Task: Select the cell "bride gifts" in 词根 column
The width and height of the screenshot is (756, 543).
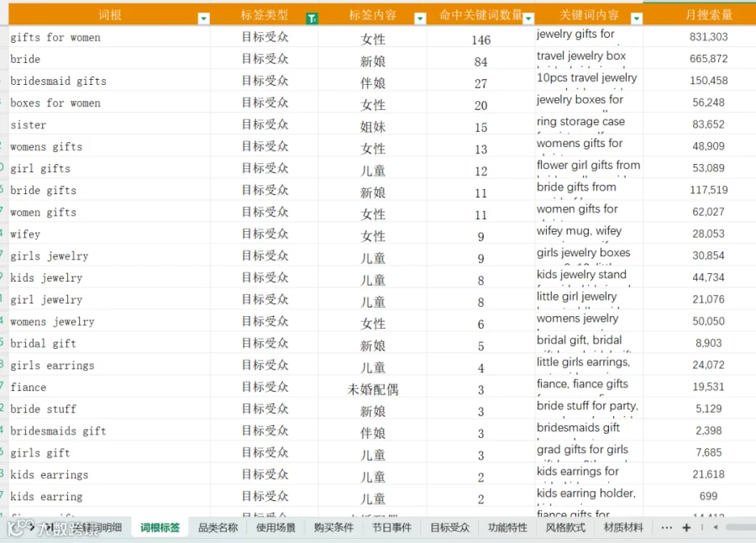Action: pyautogui.click(x=109, y=190)
